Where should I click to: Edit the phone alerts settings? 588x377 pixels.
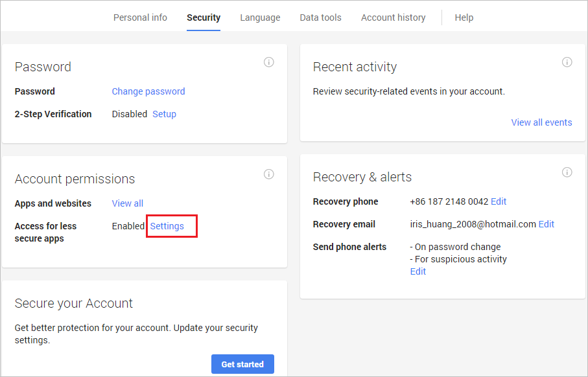[418, 271]
